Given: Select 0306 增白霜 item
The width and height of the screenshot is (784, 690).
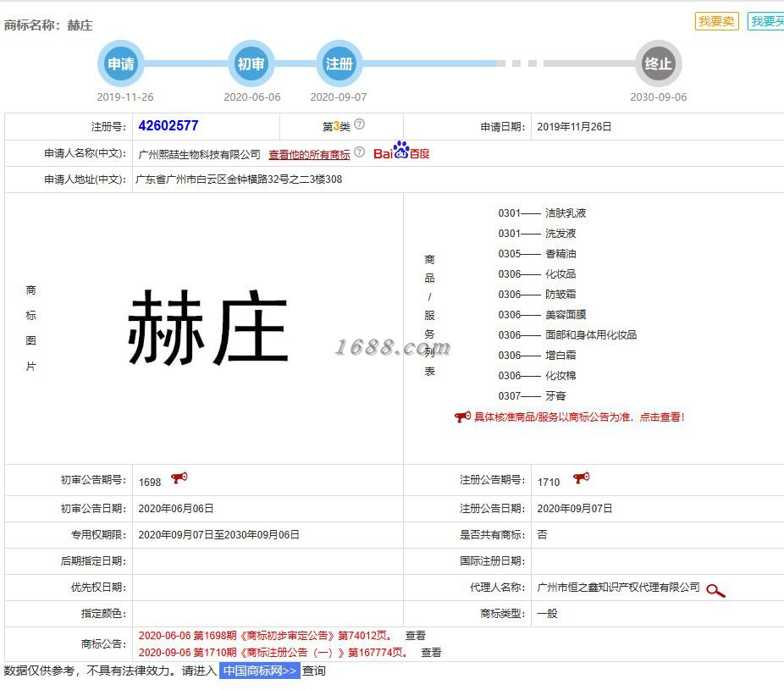Looking at the screenshot, I should coord(537,356).
